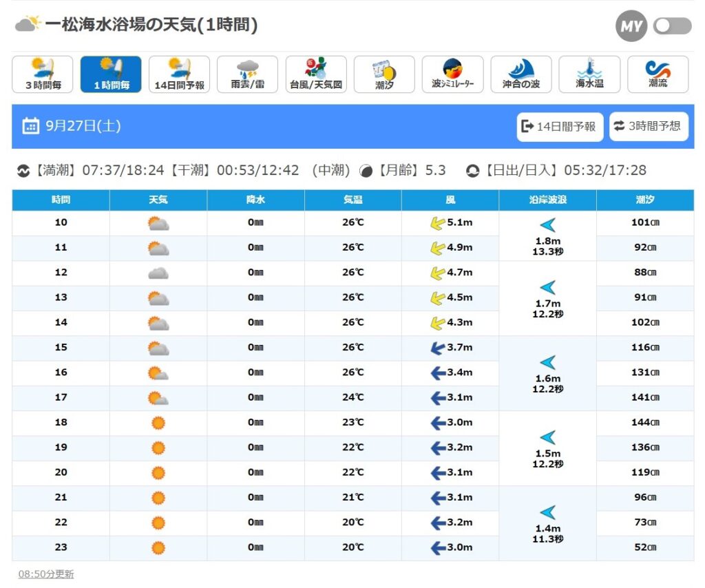Click the wave period text 11.3秒
Image resolution: width=705 pixels, height=588 pixels.
click(547, 539)
